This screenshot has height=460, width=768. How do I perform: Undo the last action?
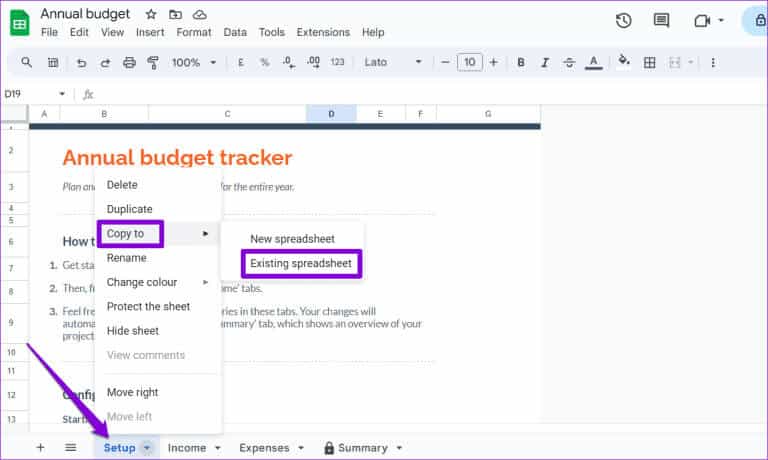pyautogui.click(x=81, y=63)
